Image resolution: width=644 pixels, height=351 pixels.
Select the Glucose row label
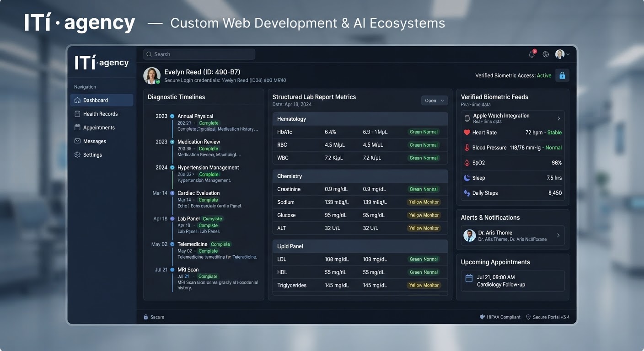click(x=286, y=215)
